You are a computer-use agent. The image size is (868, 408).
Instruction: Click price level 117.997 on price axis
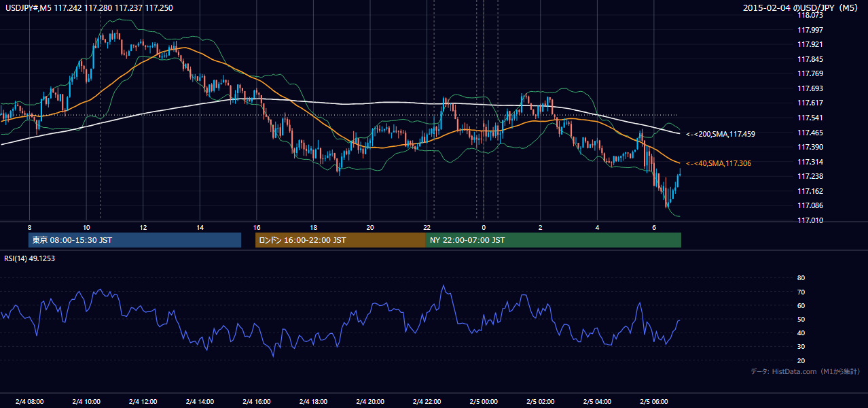coord(811,30)
